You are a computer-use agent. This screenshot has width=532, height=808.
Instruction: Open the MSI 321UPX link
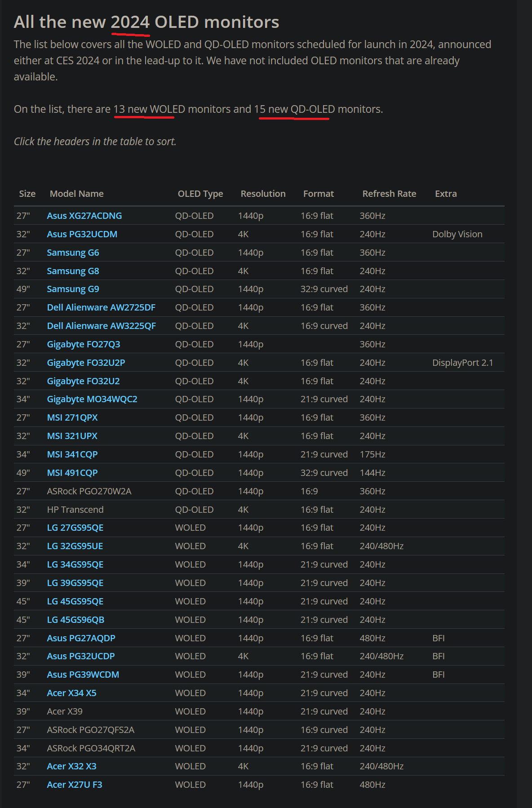pyautogui.click(x=72, y=436)
